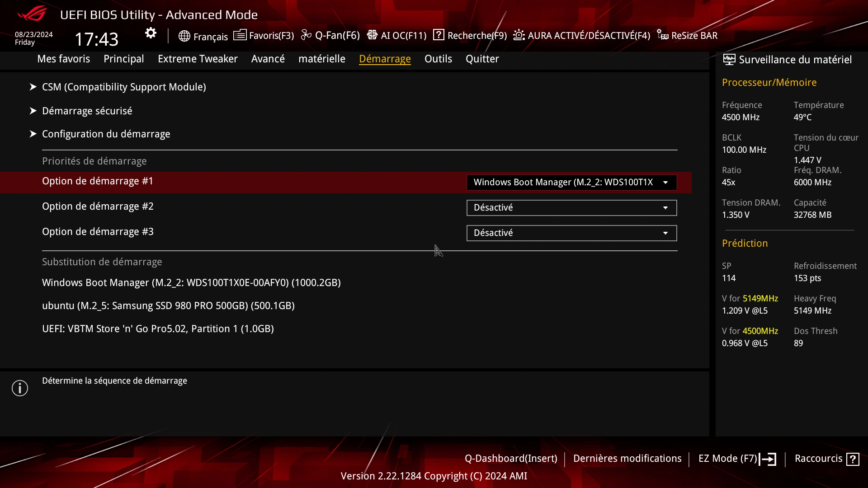This screenshot has height=488, width=868.
Task: Select Option de démarrage #3 row label
Action: (98, 232)
